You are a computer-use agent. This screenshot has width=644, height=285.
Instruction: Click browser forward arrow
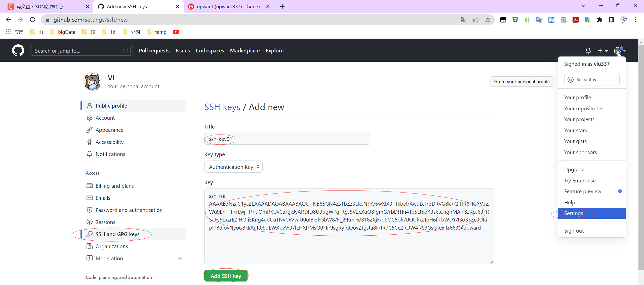coord(20,20)
